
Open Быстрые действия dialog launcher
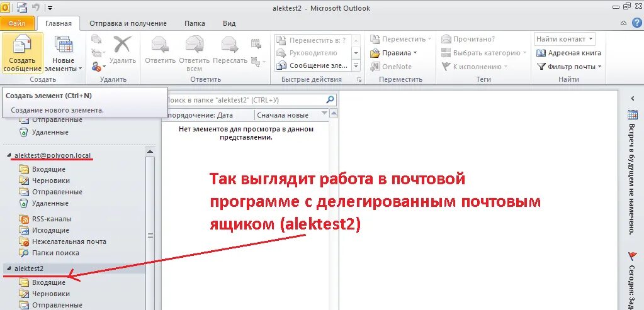359,80
